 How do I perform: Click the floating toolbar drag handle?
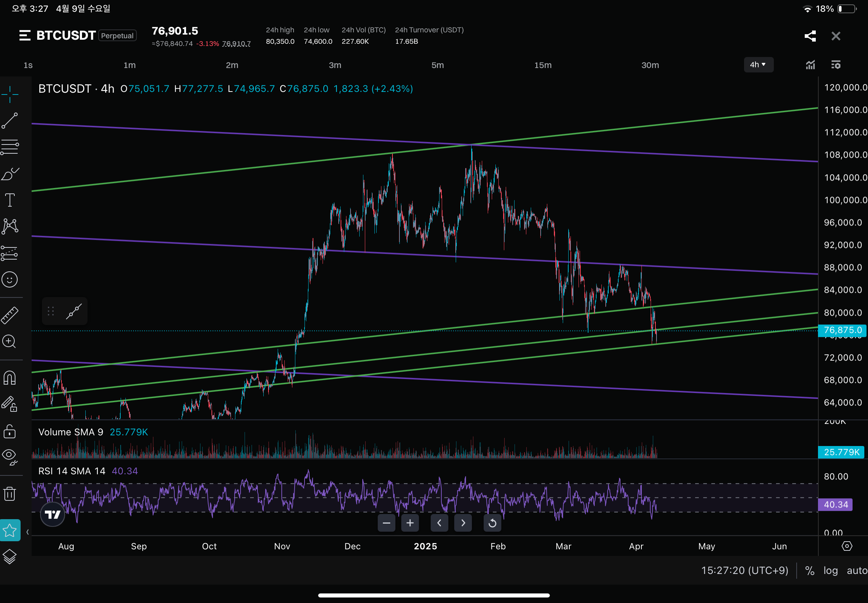click(x=51, y=311)
